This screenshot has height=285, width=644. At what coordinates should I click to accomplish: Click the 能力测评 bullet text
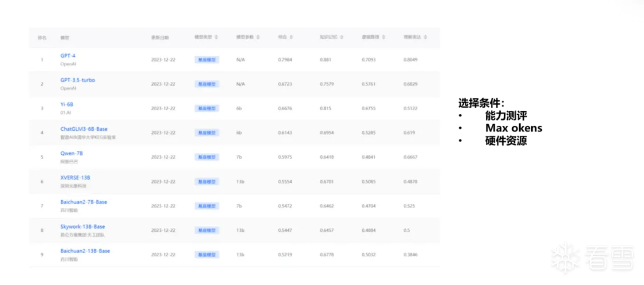(506, 116)
